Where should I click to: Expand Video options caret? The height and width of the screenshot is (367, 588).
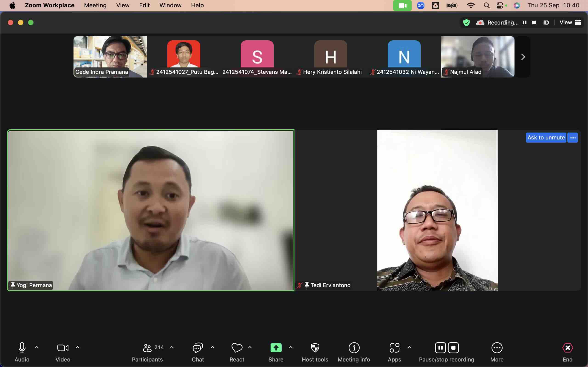pyautogui.click(x=77, y=347)
